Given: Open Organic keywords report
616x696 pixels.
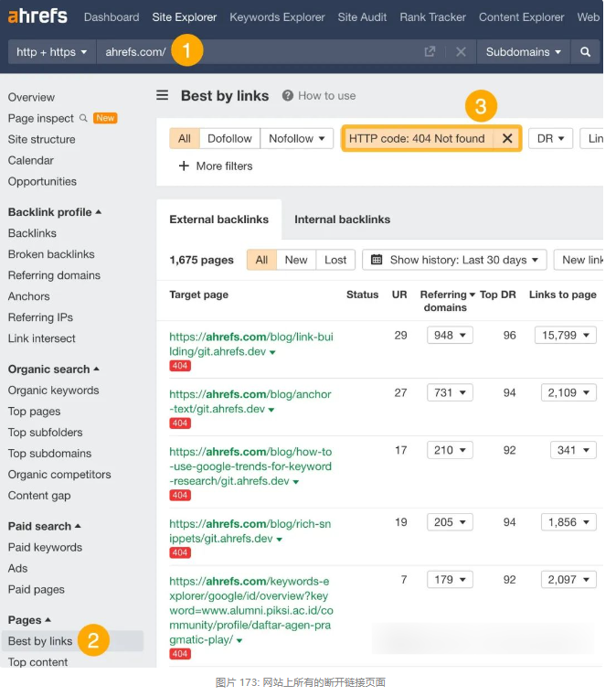Looking at the screenshot, I should point(53,391).
